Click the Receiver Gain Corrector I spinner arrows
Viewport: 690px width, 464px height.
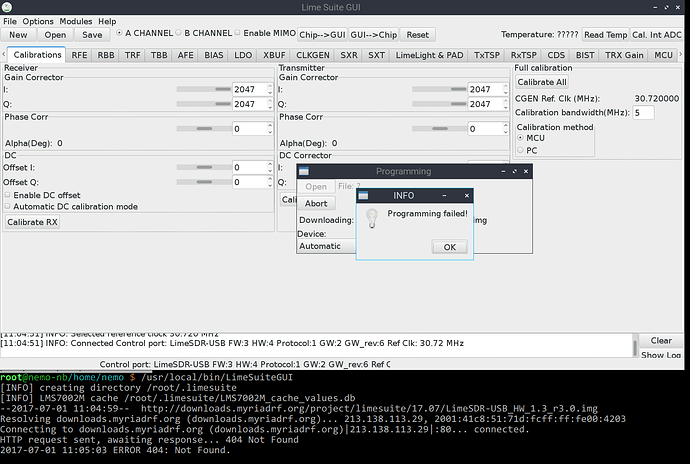pyautogui.click(x=268, y=89)
